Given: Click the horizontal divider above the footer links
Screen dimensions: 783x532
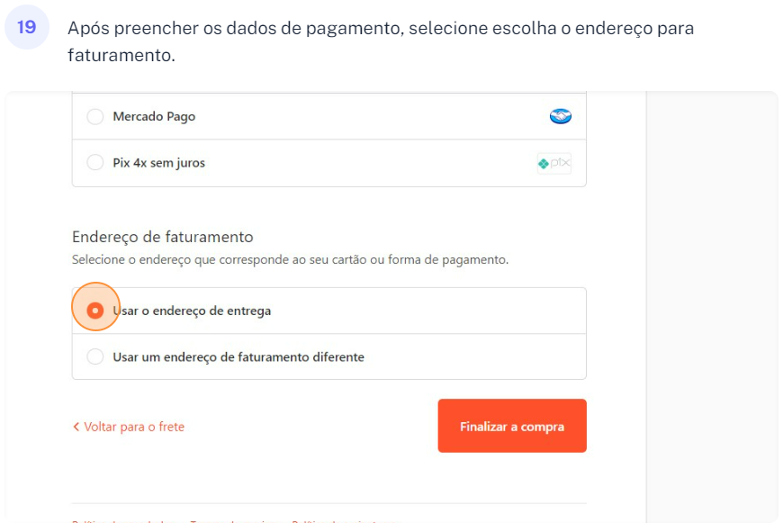Looking at the screenshot, I should pos(328,503).
